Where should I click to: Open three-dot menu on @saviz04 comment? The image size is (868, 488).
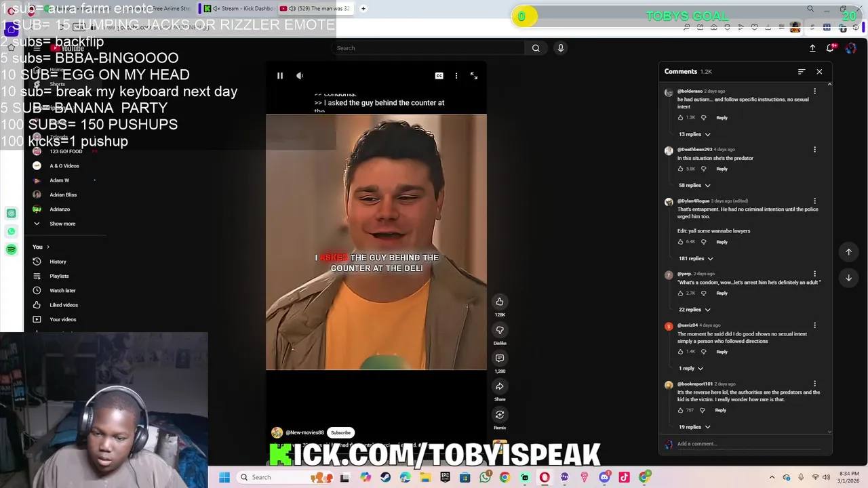[814, 325]
